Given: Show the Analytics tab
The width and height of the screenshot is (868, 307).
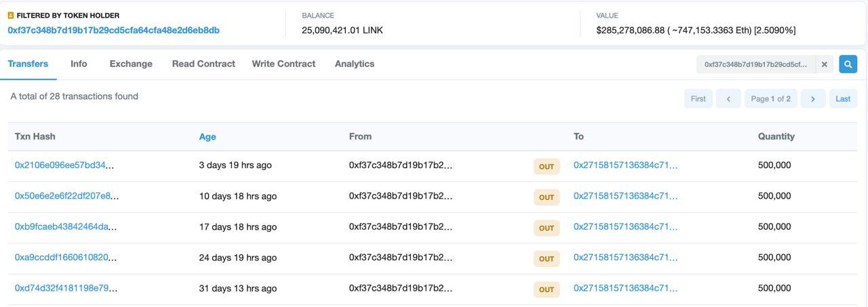Looking at the screenshot, I should click(355, 64).
